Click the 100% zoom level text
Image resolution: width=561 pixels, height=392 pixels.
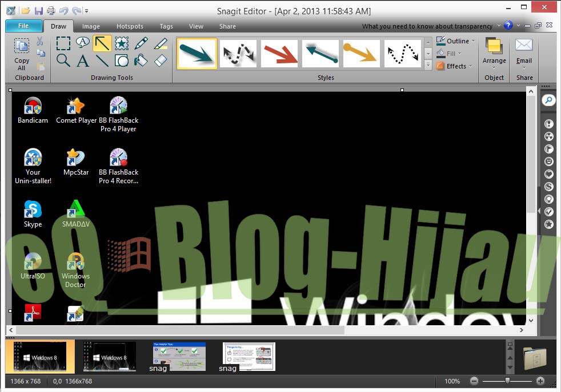pos(452,381)
